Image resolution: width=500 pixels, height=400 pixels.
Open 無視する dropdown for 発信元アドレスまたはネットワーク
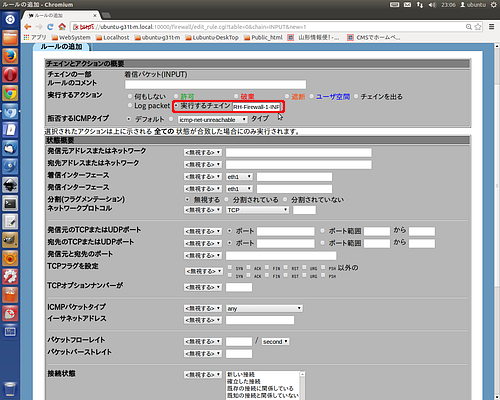(x=203, y=152)
